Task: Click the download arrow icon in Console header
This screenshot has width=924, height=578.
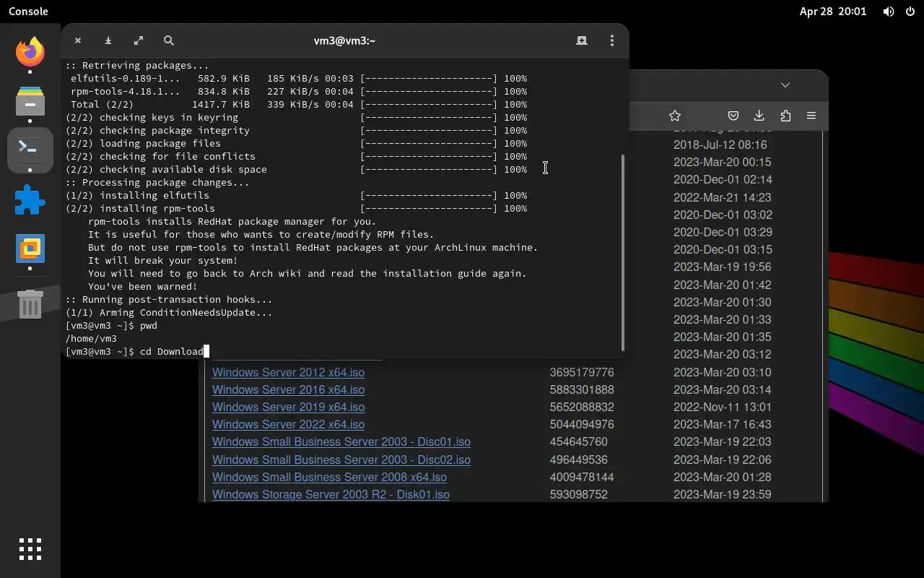Action: point(108,40)
